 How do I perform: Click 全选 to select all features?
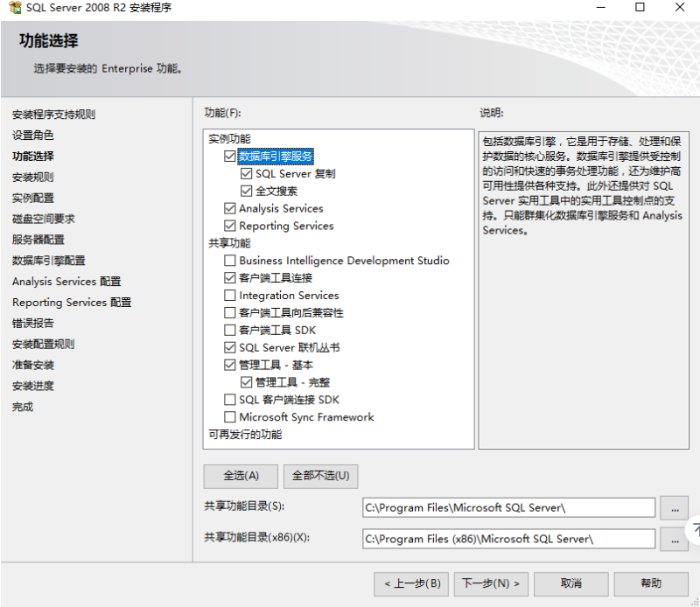coord(240,476)
